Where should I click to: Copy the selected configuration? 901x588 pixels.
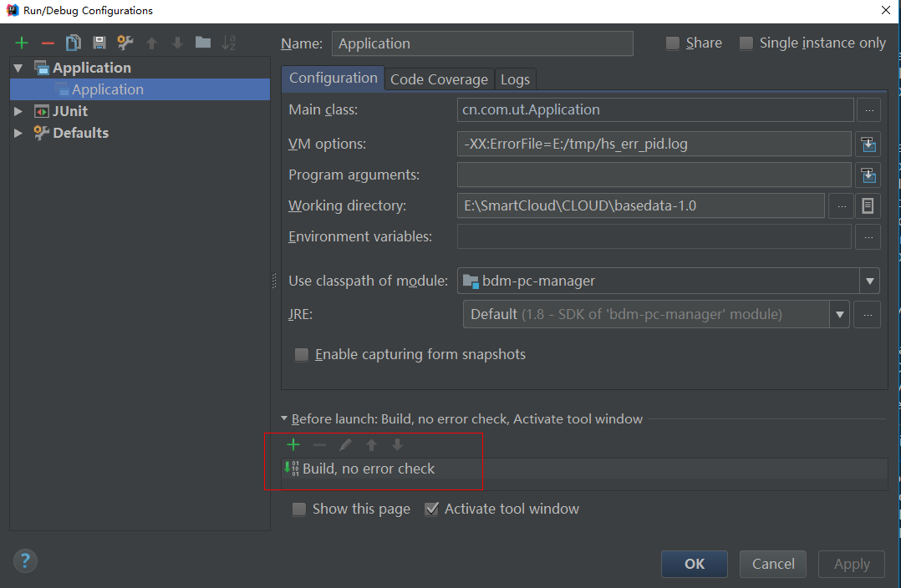pos(73,42)
